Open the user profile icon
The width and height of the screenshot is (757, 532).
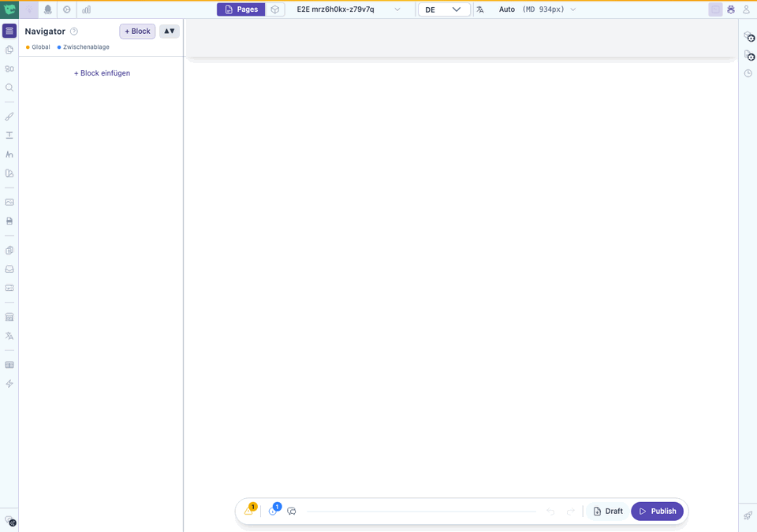tap(747, 9)
